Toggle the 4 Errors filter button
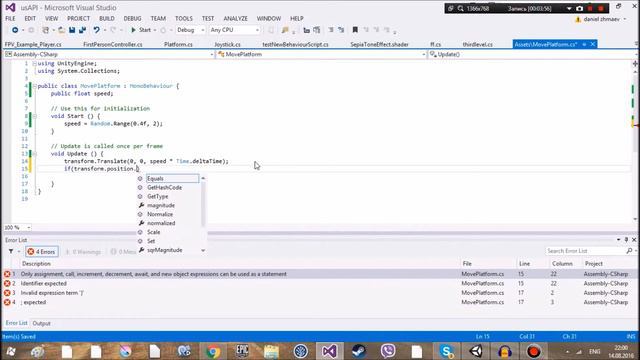 [42, 251]
